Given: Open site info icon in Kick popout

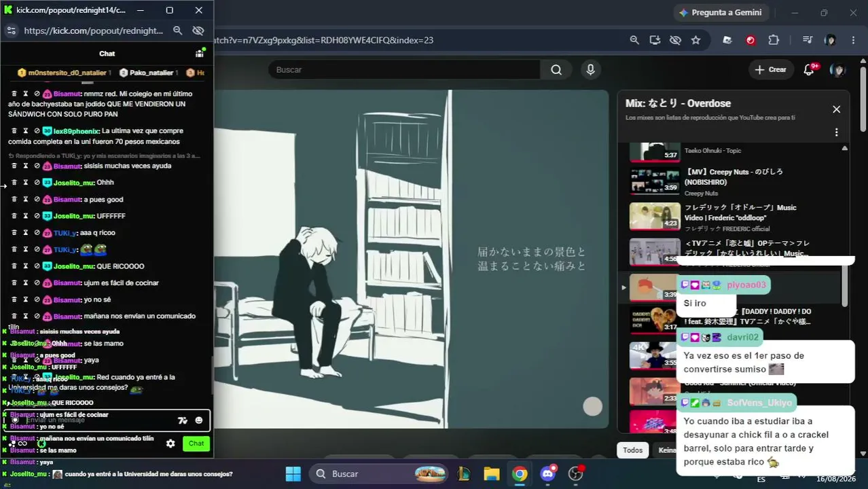Looking at the screenshot, I should [x=11, y=31].
